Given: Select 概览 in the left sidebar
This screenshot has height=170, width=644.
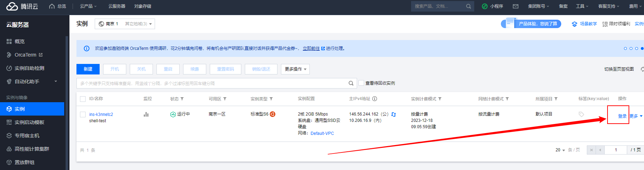Looking at the screenshot, I should [20, 41].
